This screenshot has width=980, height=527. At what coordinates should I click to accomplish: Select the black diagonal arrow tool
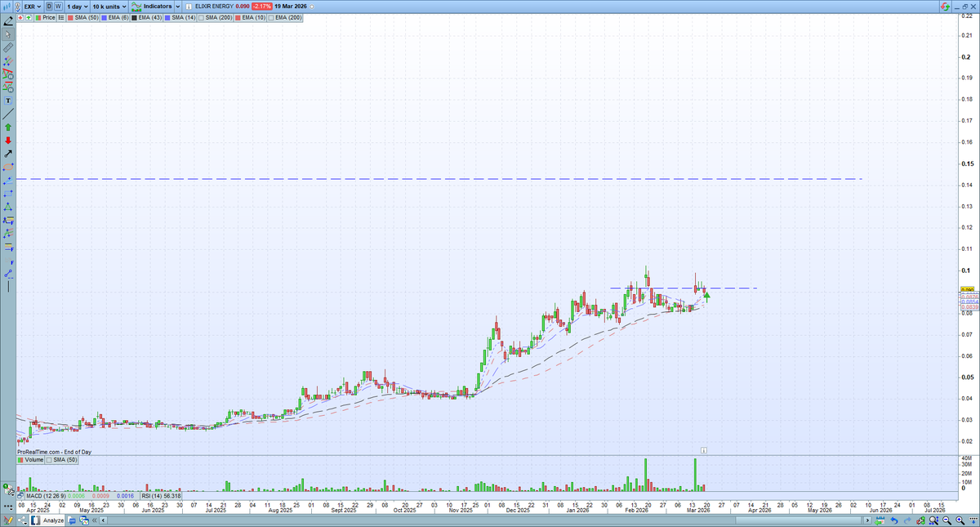pos(8,154)
